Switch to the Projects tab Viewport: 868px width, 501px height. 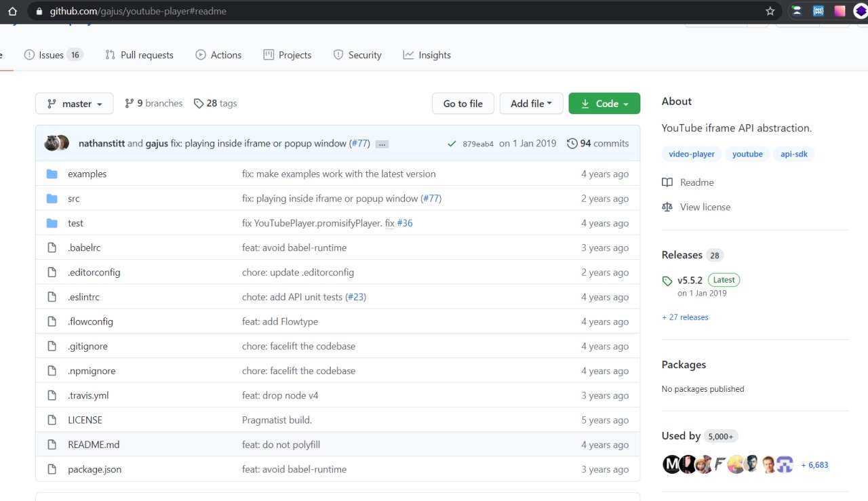coord(288,55)
